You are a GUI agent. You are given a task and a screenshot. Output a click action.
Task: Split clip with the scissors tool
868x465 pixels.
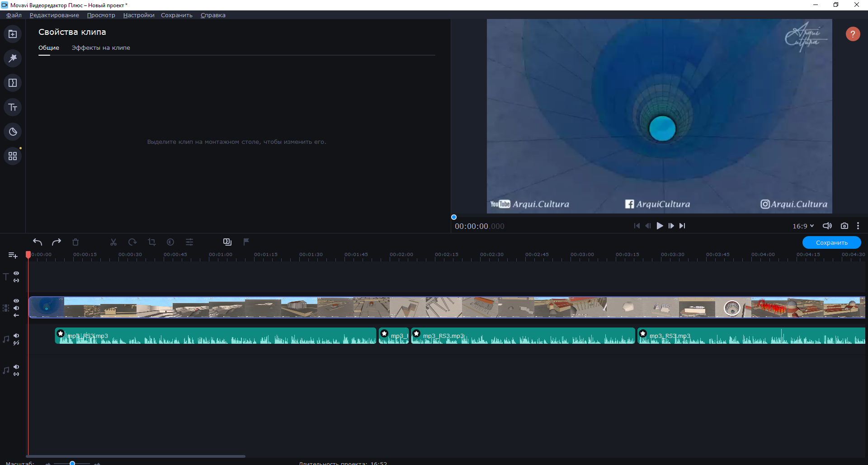pyautogui.click(x=113, y=242)
